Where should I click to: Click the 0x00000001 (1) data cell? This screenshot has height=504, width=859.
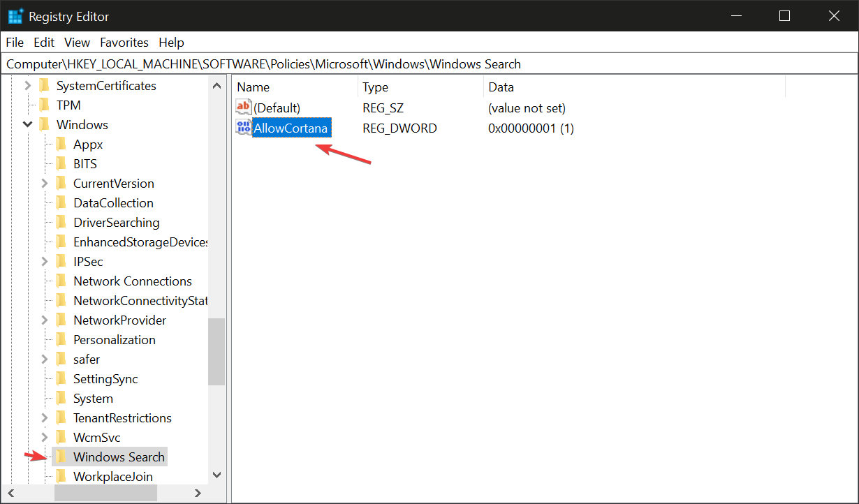pyautogui.click(x=531, y=128)
